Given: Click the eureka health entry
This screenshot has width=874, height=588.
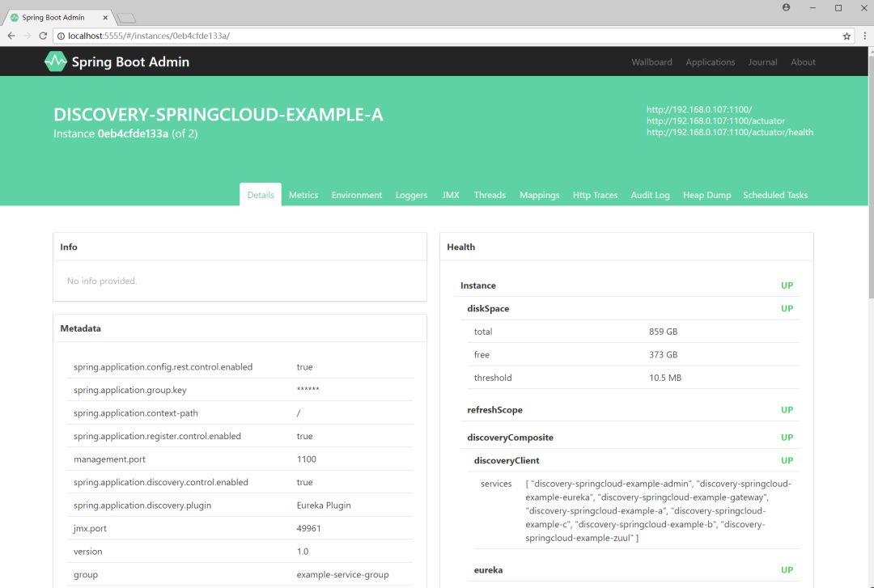Looking at the screenshot, I should point(488,570).
